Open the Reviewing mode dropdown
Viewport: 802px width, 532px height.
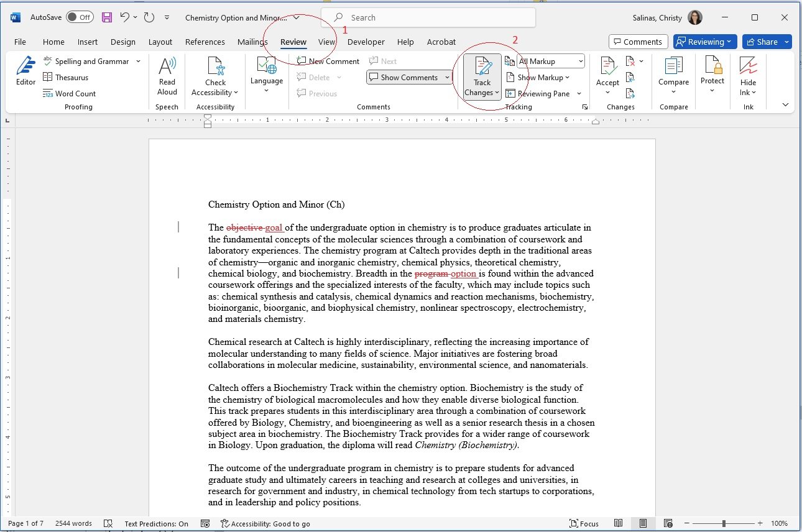coord(704,42)
